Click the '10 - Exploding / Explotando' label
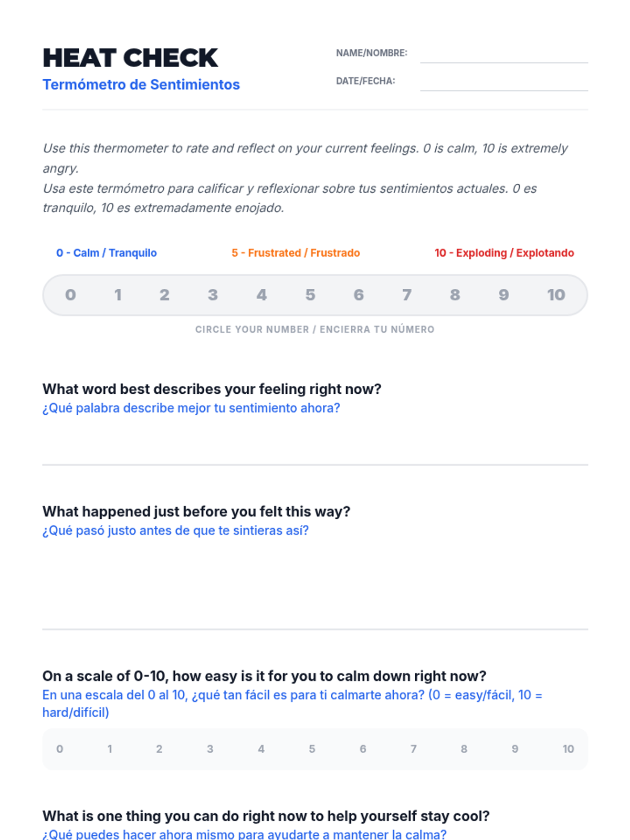Image resolution: width=630 pixels, height=840 pixels. point(504,253)
